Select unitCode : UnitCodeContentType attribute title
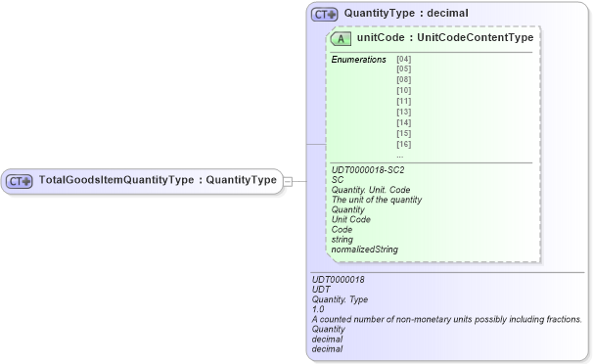This screenshot has width=593, height=364. [445, 37]
